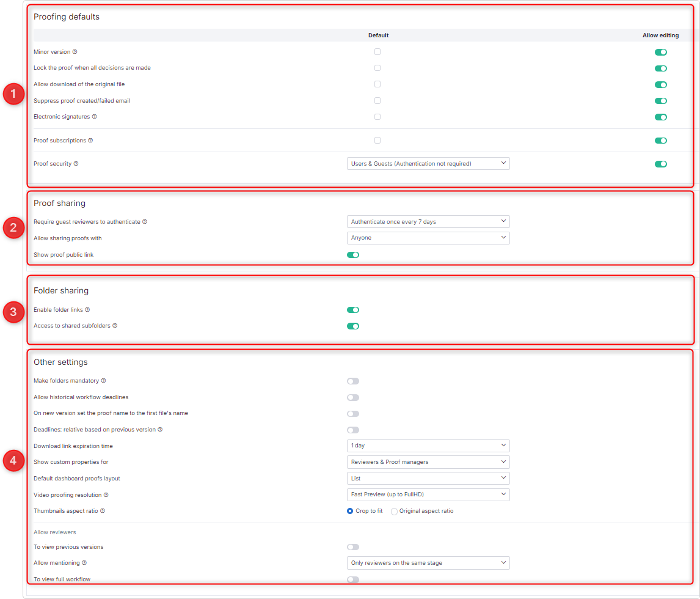Expand Allow sharing proofs with dropdown
The image size is (700, 599).
(x=428, y=238)
